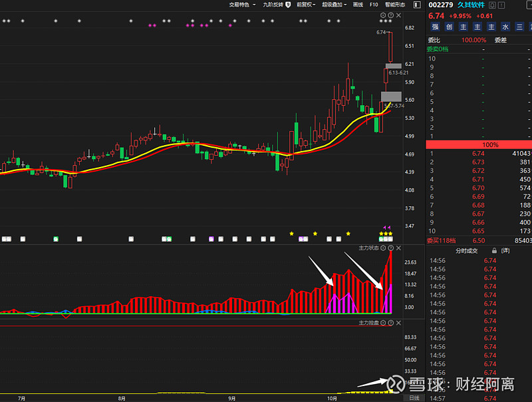Open the F10 company info
The width and height of the screenshot is (532, 402).
pyautogui.click(x=374, y=4)
